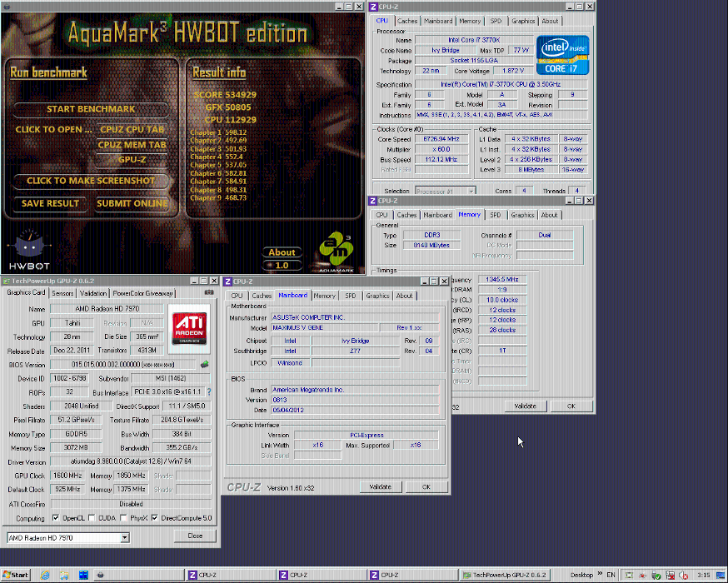Switch to Sensors tab in GPU-Z

pyautogui.click(x=62, y=293)
